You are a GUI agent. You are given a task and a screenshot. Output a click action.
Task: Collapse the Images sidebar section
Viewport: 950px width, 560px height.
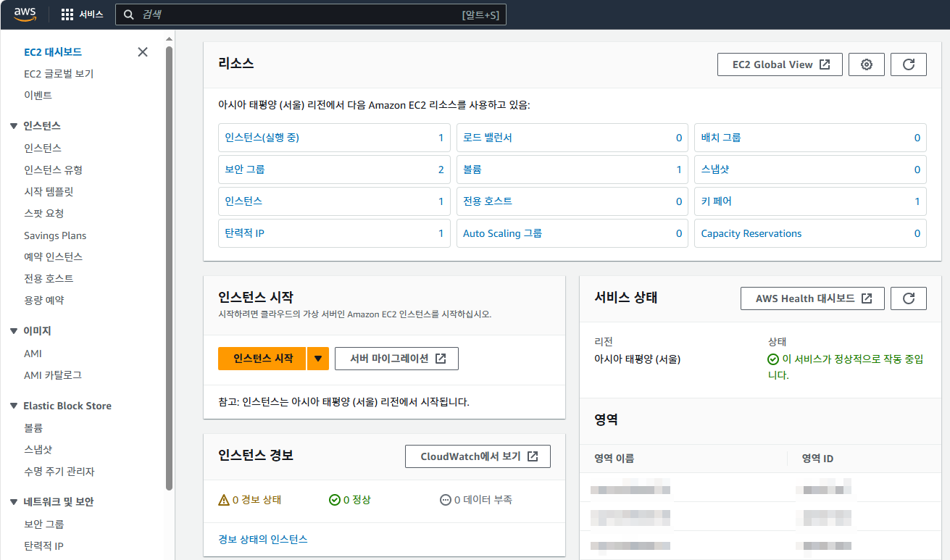click(13, 331)
